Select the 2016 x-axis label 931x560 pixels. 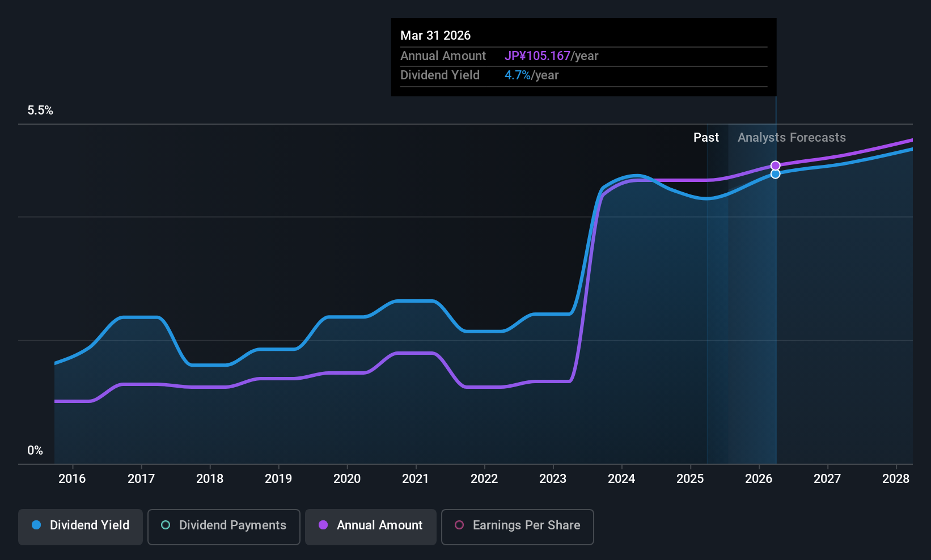pos(72,478)
